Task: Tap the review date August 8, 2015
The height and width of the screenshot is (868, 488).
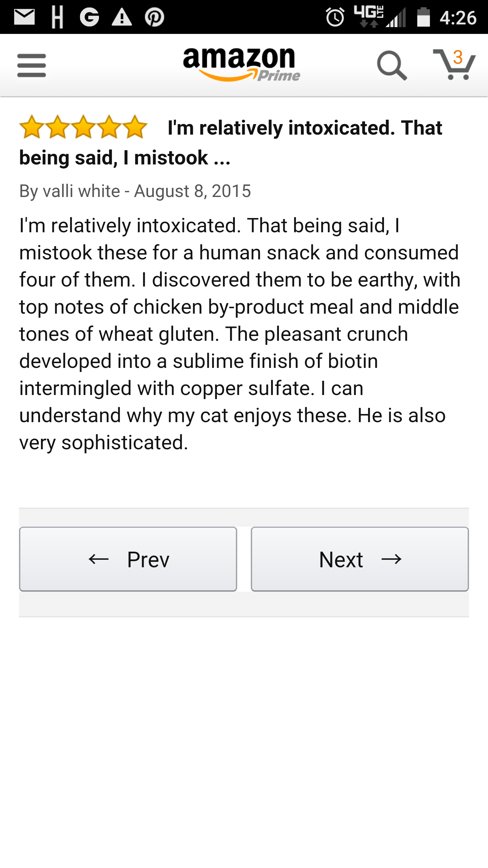Action: tap(192, 191)
